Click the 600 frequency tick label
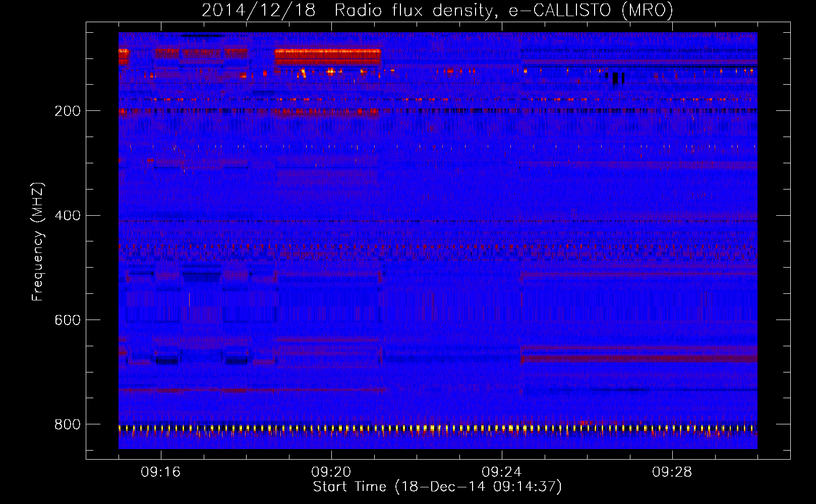The height and width of the screenshot is (504, 816). (68, 321)
